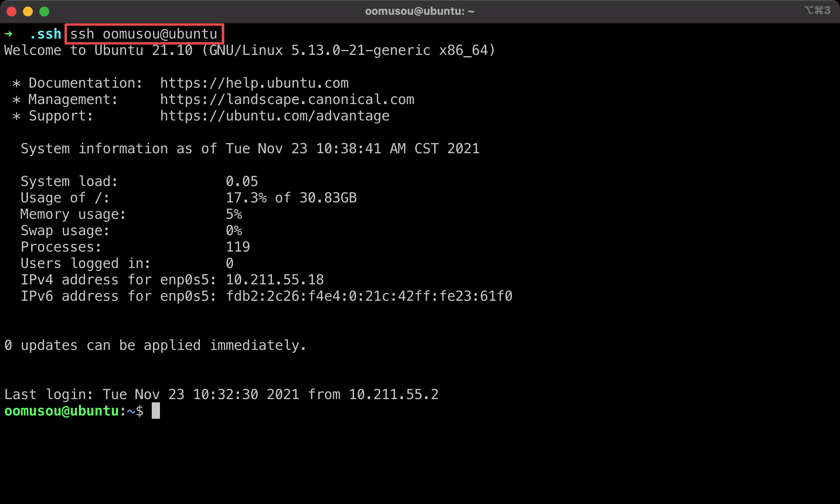Click the Last login line
This screenshot has width=840, height=504.
click(221, 395)
